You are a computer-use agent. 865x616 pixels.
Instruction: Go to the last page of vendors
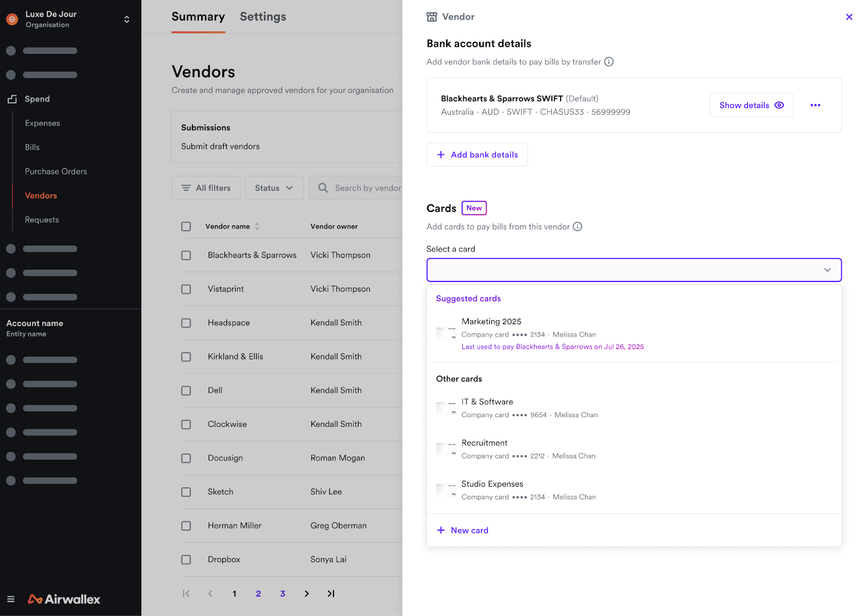tap(331, 593)
